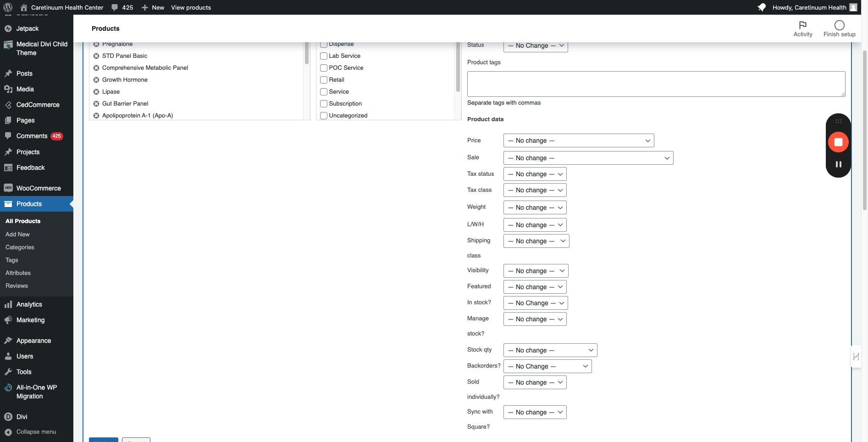
Task: Collapse the admin sidebar menu
Action: pos(37,432)
